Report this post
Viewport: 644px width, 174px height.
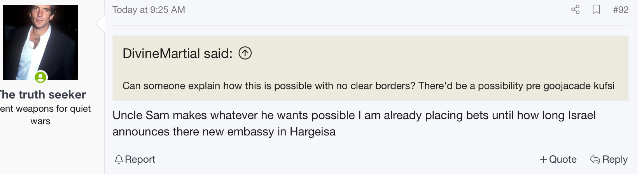tap(140, 159)
